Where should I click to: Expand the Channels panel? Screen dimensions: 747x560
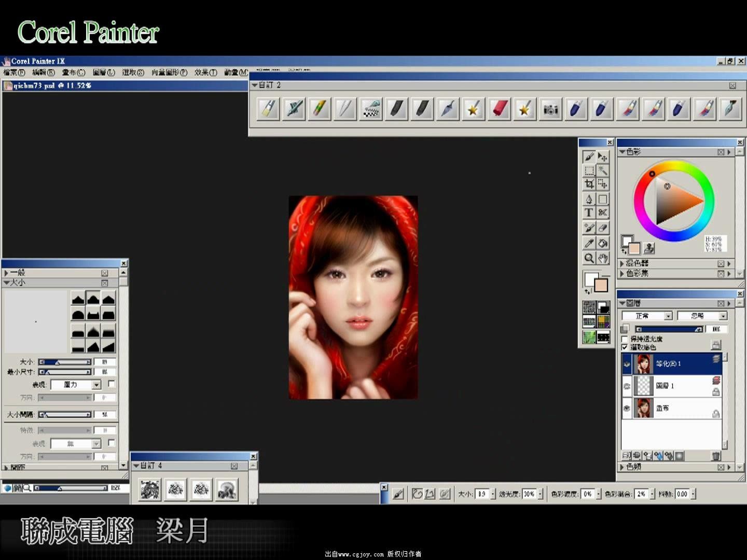point(622,467)
